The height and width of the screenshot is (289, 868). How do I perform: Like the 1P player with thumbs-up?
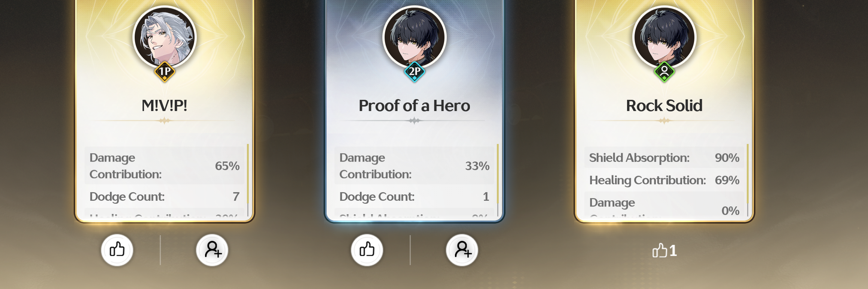click(x=117, y=250)
